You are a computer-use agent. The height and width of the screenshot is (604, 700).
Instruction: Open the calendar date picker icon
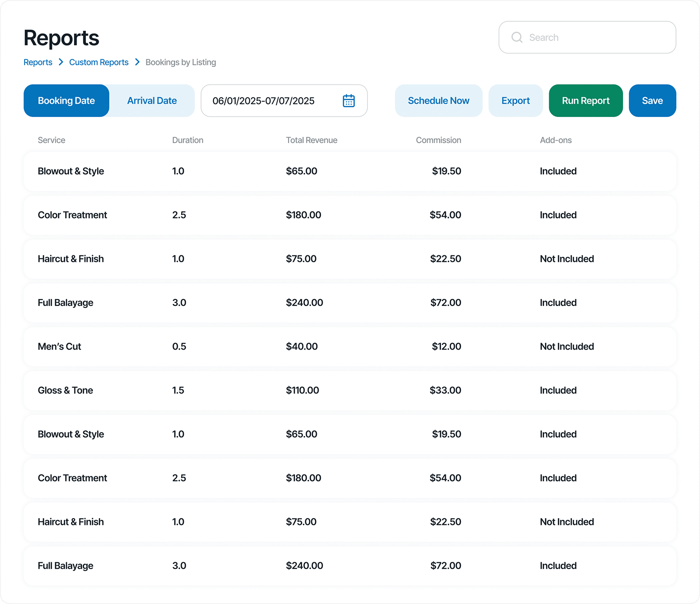tap(349, 101)
